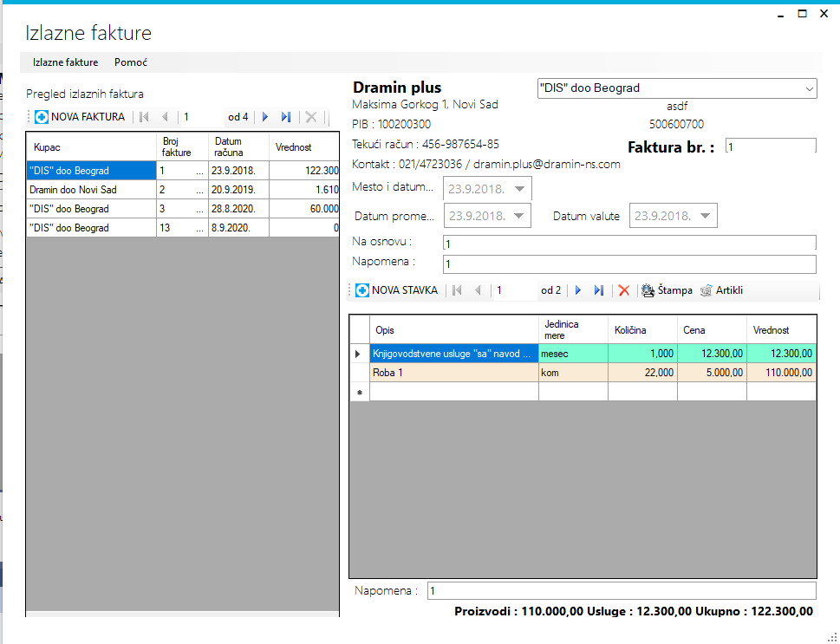Click the NOVA FAKTURA add icon
The image size is (840, 644).
click(42, 117)
